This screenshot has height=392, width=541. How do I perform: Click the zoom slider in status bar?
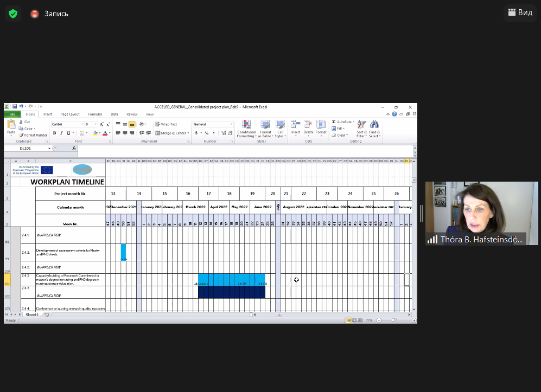[393, 320]
